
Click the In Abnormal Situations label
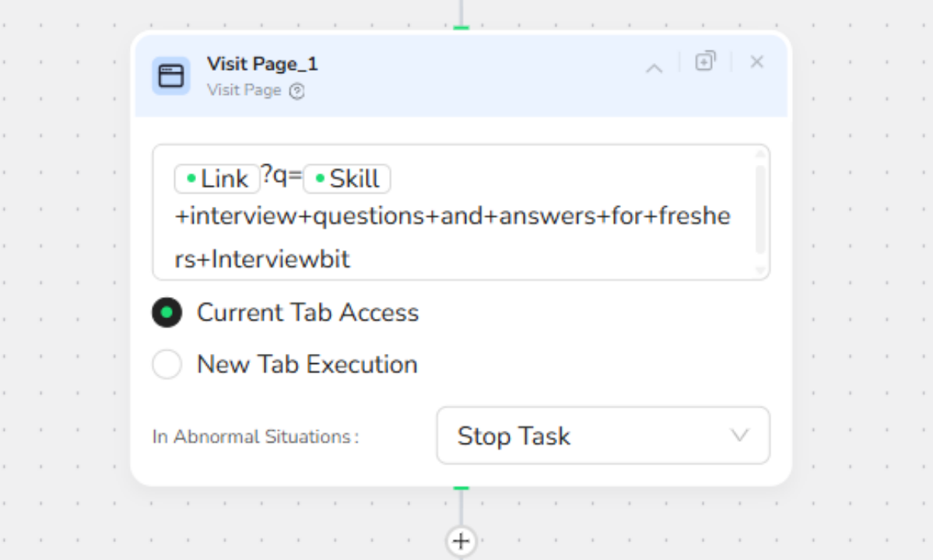pyautogui.click(x=255, y=437)
